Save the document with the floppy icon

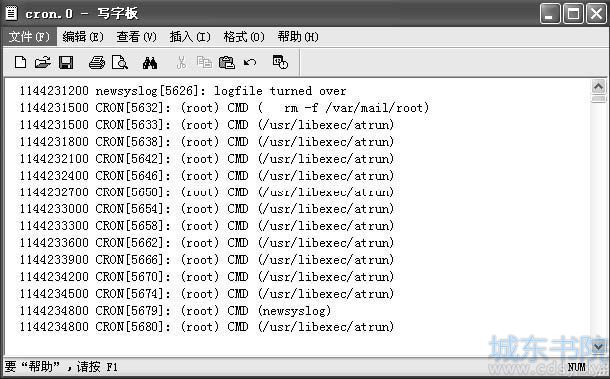[x=66, y=62]
